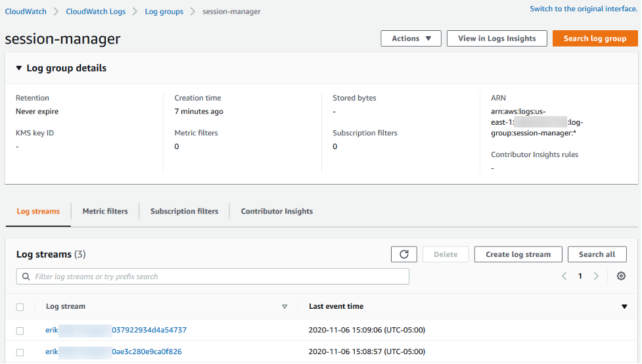
Task: Refresh the log streams list
Action: click(403, 254)
